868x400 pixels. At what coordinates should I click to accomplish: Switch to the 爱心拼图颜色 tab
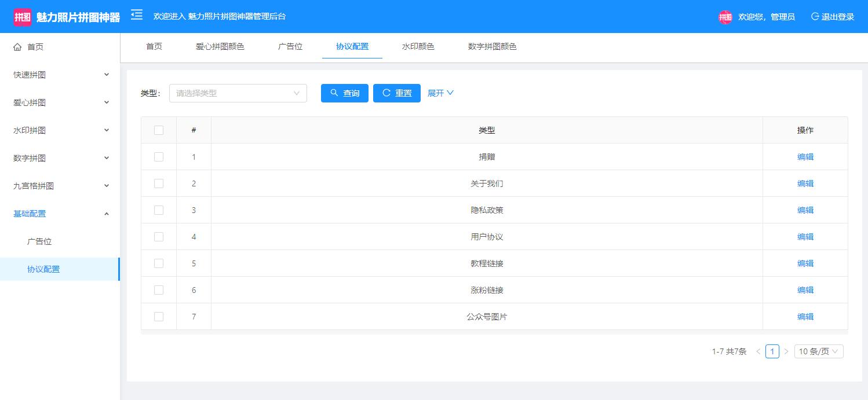(220, 46)
